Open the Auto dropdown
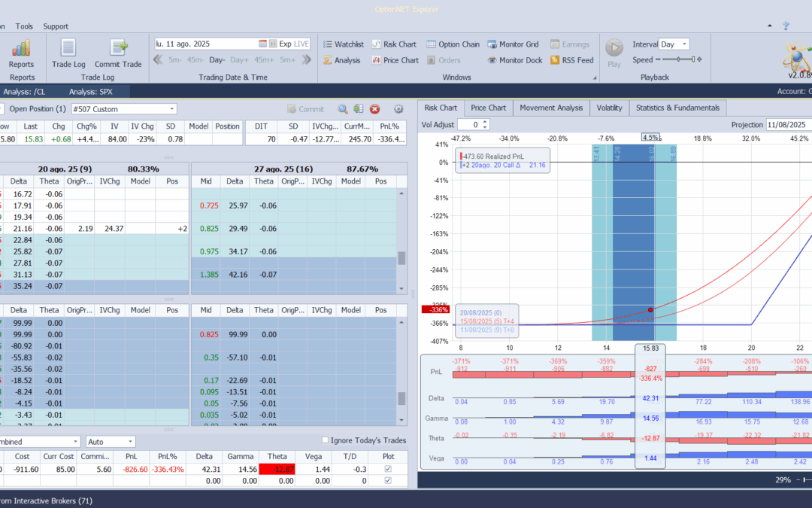Viewport: 812px width, 508px height. [x=130, y=442]
